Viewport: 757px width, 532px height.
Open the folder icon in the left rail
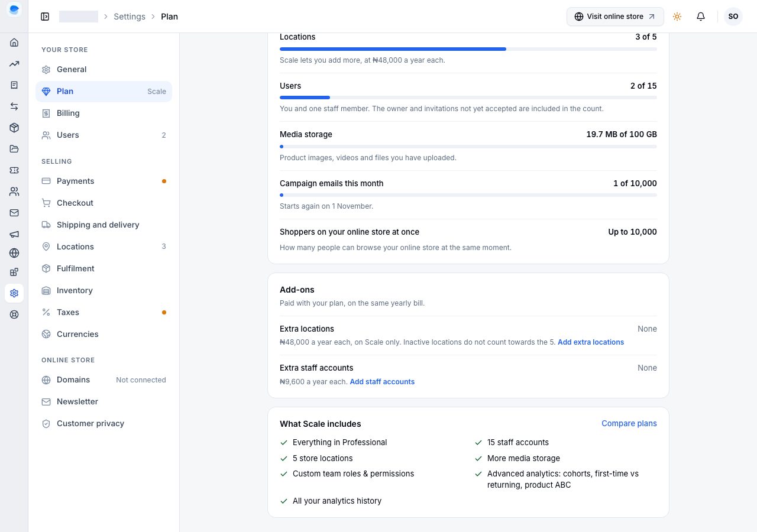[14, 149]
